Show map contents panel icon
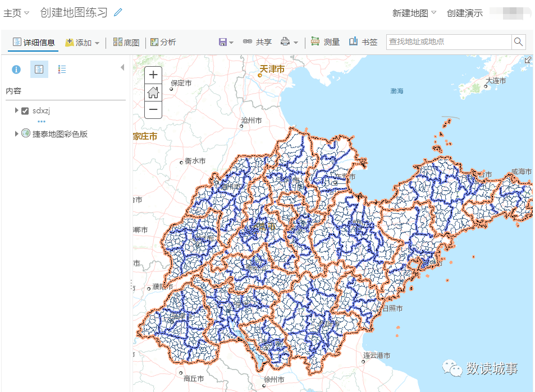This screenshot has width=535, height=392. [39, 69]
